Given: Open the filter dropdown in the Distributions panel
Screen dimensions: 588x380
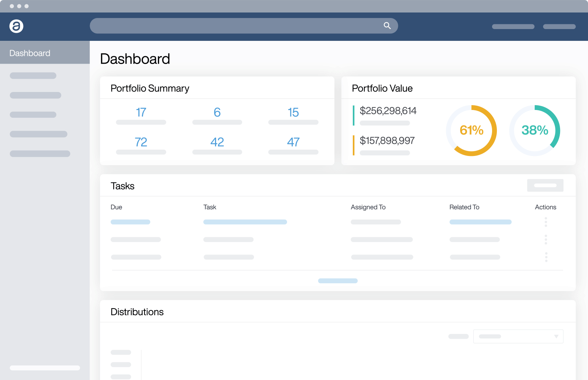Looking at the screenshot, I should 518,336.
